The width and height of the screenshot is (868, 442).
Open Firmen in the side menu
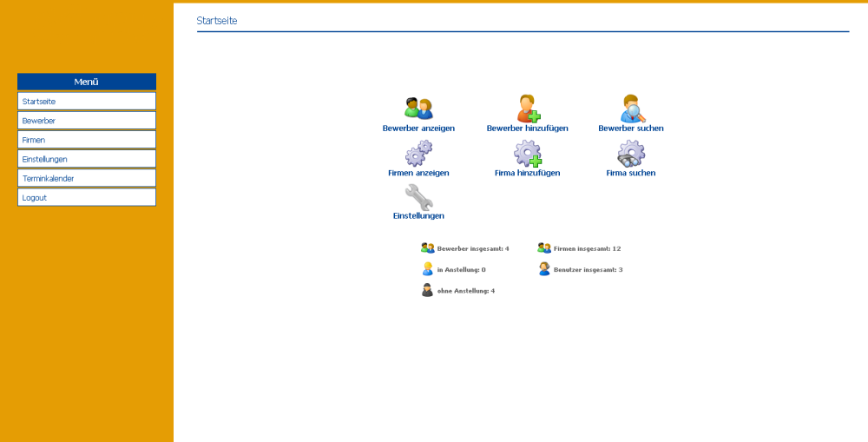point(86,140)
